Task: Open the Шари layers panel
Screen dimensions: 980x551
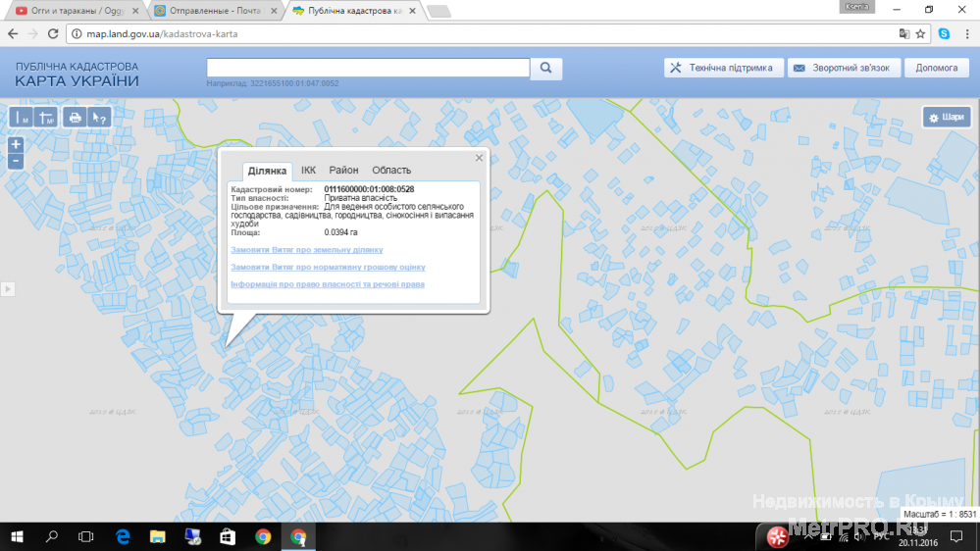Action: (x=947, y=117)
